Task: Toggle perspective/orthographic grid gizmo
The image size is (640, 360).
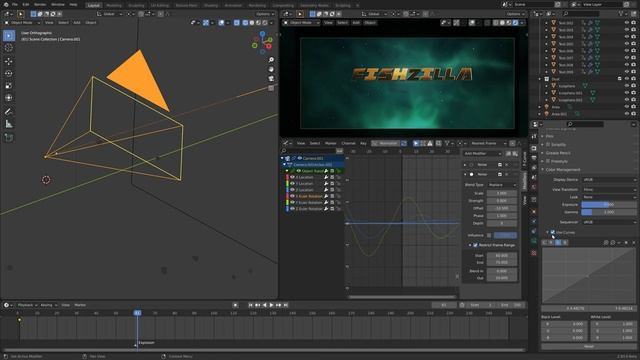Action: tap(271, 88)
